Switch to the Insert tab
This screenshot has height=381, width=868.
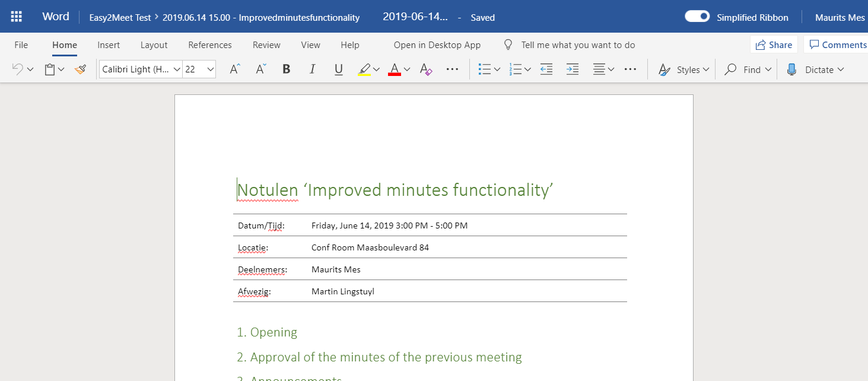[109, 45]
